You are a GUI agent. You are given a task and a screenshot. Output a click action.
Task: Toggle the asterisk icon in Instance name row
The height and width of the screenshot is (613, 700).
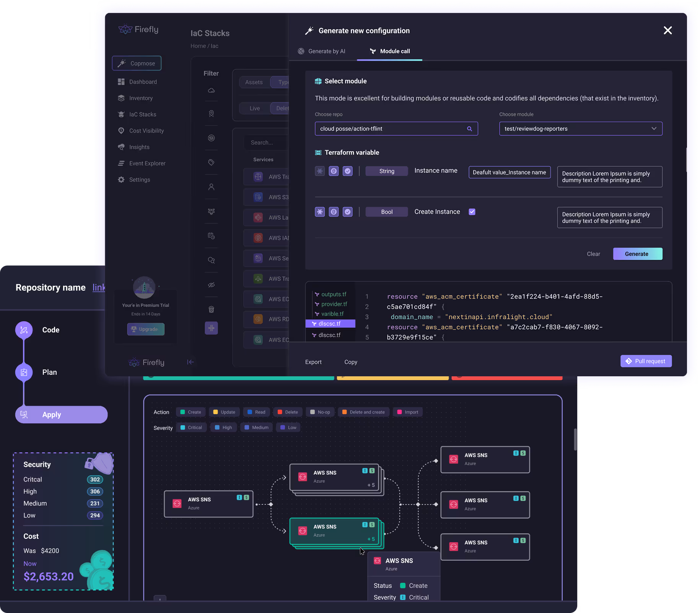click(320, 171)
